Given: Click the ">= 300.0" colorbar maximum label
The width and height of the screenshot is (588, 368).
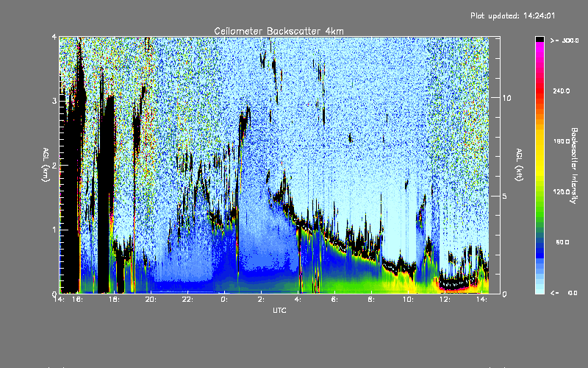Looking at the screenshot, I should (564, 40).
